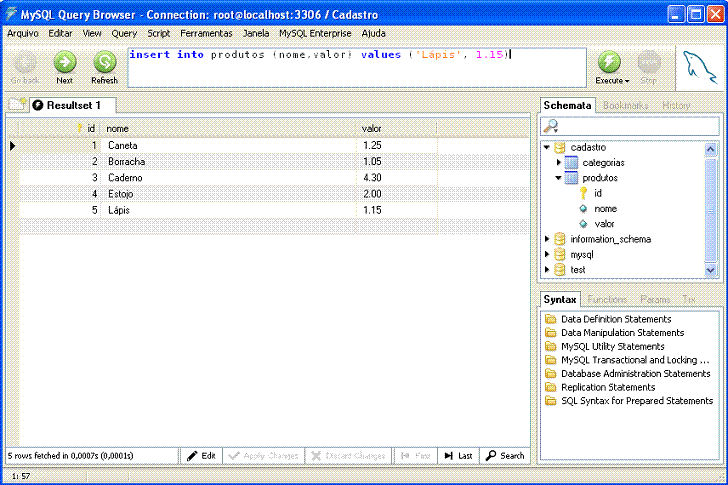
Task: Click the Search button
Action: pyautogui.click(x=505, y=456)
